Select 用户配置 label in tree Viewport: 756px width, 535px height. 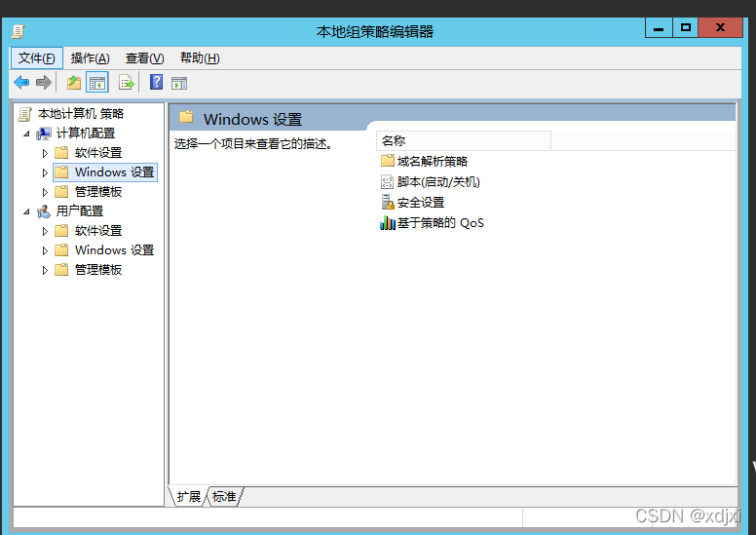coord(80,210)
